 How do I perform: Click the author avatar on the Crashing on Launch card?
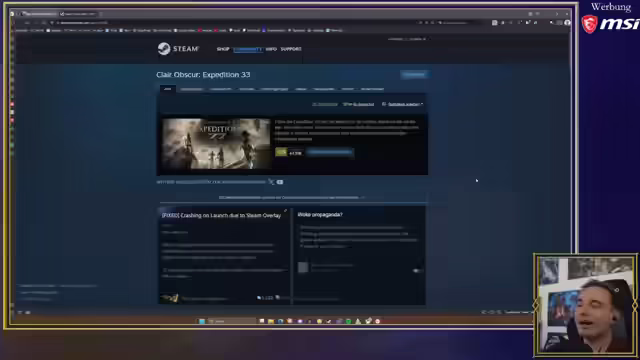pyautogui.click(x=169, y=298)
